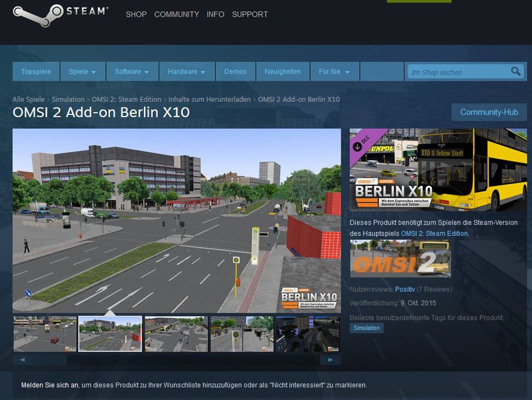Open the COMMUNITY menu in header
The width and height of the screenshot is (532, 400).
[176, 14]
